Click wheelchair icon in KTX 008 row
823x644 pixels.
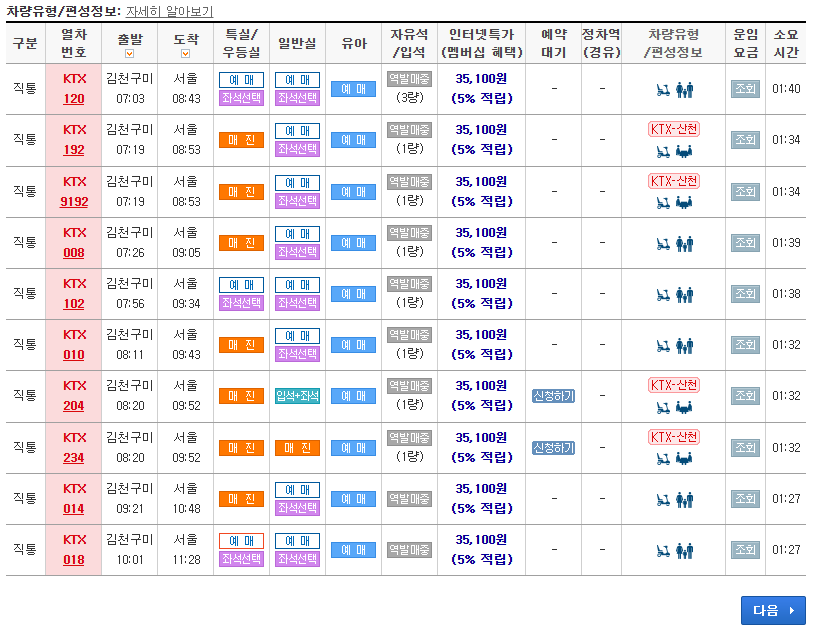[x=663, y=244]
